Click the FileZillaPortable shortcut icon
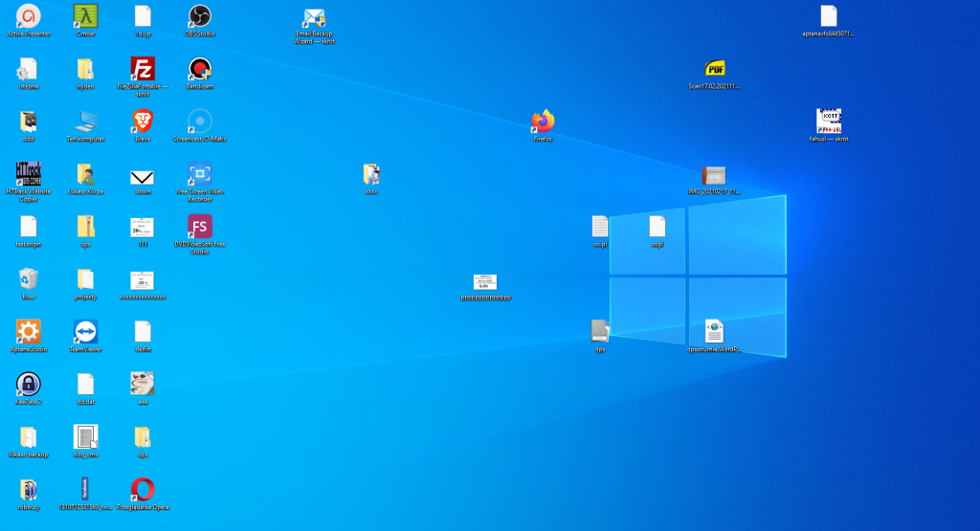Image resolution: width=980 pixels, height=531 pixels. tap(143, 69)
